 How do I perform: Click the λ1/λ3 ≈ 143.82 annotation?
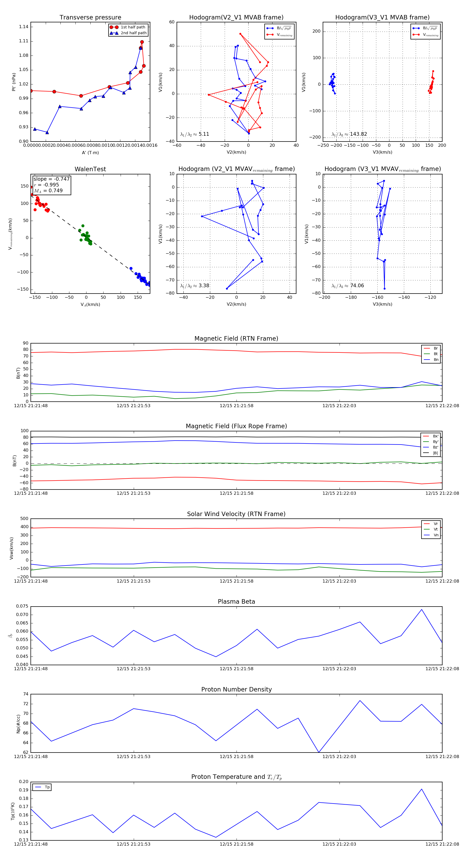pos(349,134)
